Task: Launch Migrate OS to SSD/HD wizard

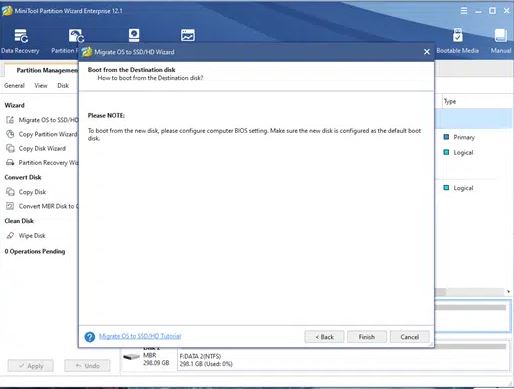Action: (48, 120)
